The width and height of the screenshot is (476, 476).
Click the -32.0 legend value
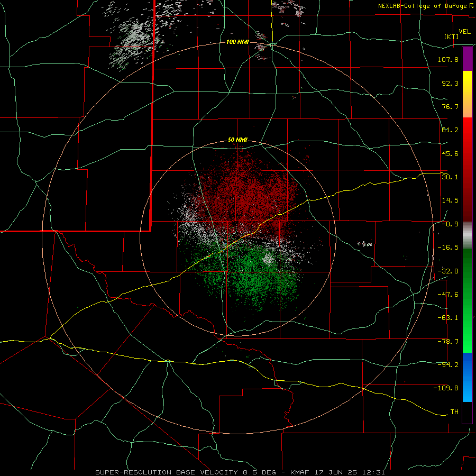click(x=448, y=271)
